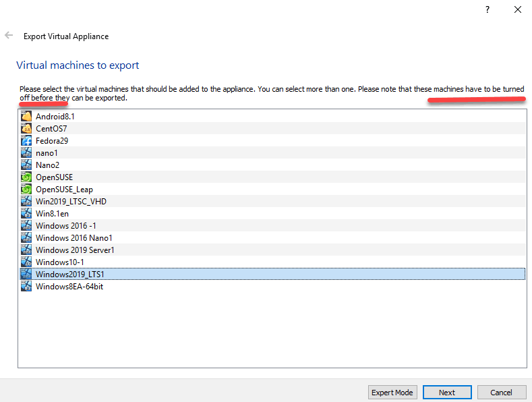Select the OpenSUSE machine name
The width and height of the screenshot is (532, 402).
pyautogui.click(x=55, y=177)
